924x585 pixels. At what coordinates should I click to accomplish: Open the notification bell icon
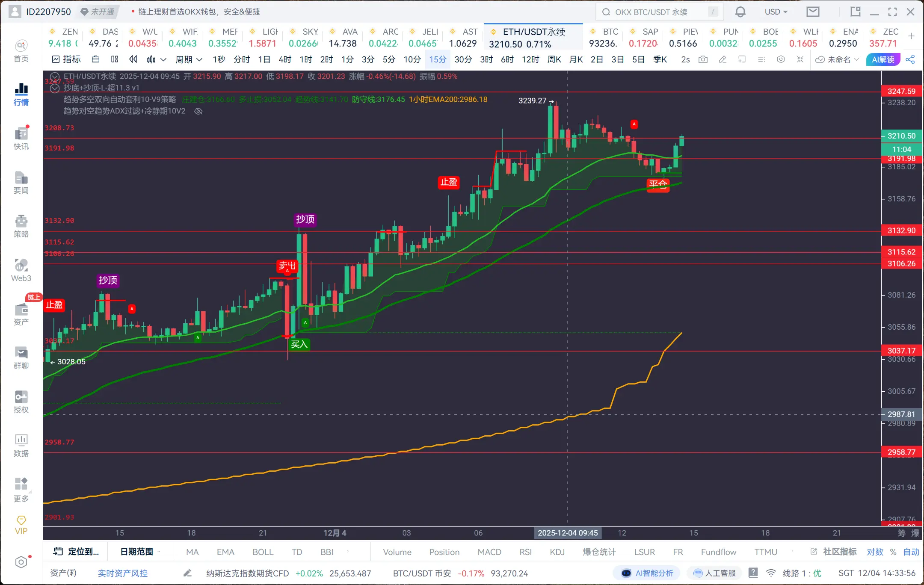(x=740, y=12)
